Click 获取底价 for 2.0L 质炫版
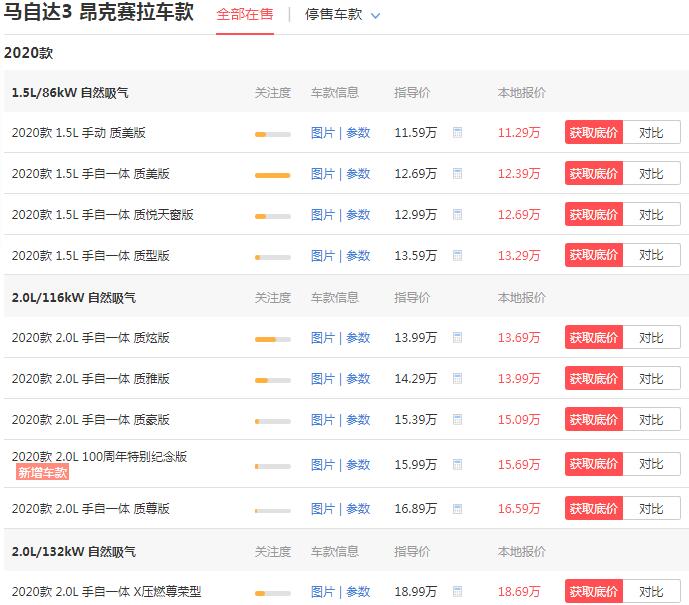The height and width of the screenshot is (605, 689). (594, 337)
